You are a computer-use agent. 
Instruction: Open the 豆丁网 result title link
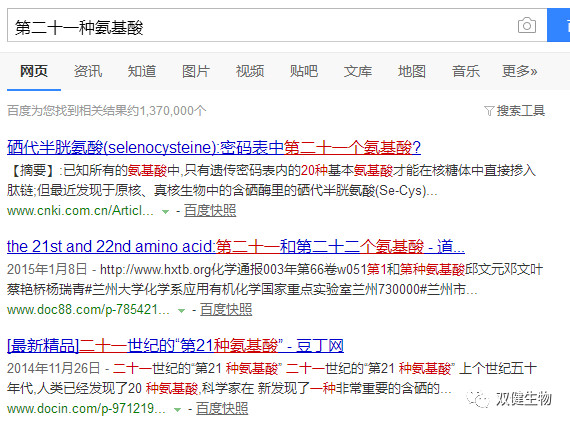tap(175, 345)
